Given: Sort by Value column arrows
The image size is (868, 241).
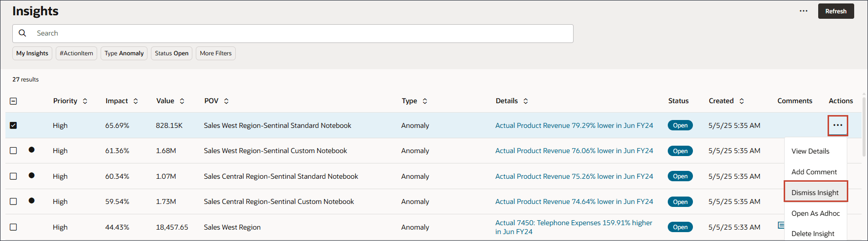Looking at the screenshot, I should tap(182, 101).
